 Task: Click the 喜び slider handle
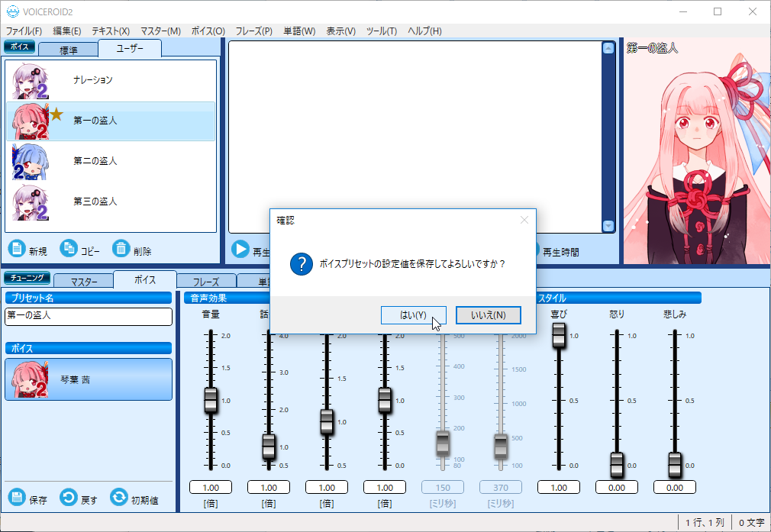pos(559,335)
